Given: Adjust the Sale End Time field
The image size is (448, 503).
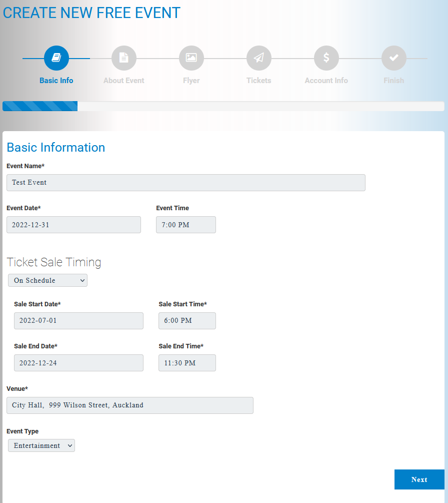Looking at the screenshot, I should click(187, 363).
